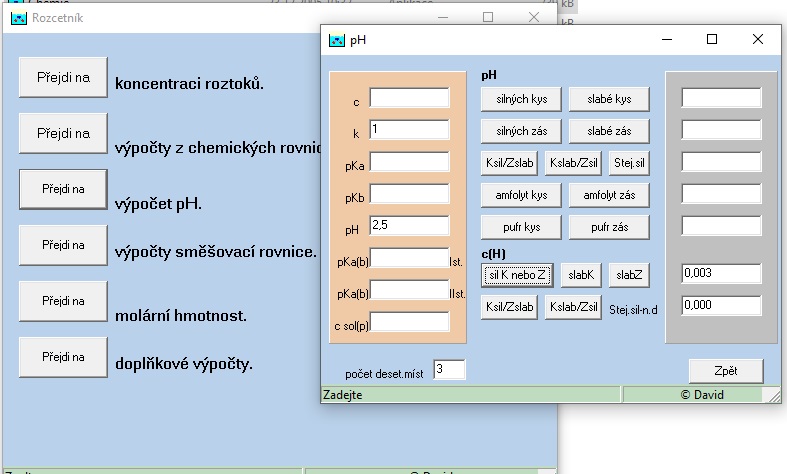Image resolution: width=787 pixels, height=474 pixels.
Task: Click the first result field in gray panel
Action: (x=721, y=98)
